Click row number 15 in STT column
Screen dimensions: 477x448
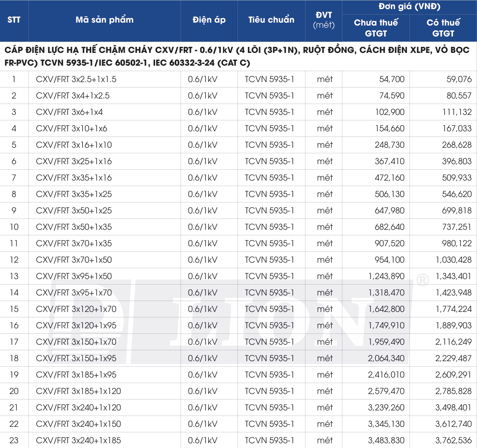pyautogui.click(x=14, y=309)
